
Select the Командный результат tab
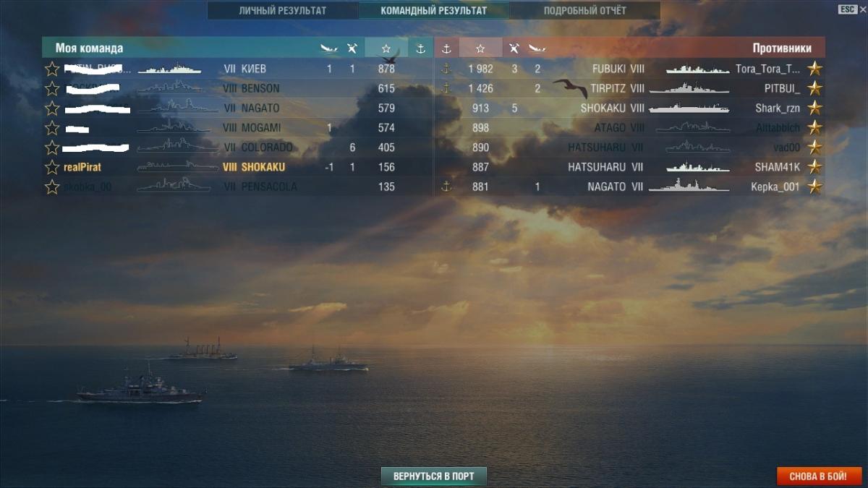434,11
